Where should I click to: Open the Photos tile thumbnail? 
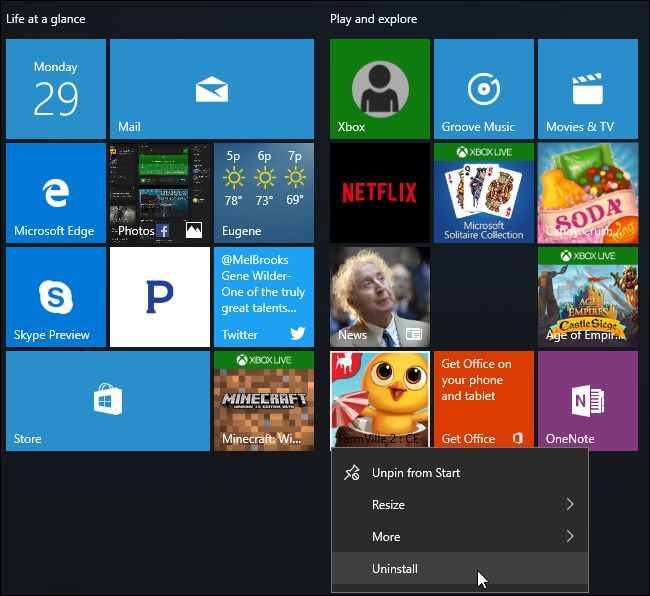tap(160, 193)
